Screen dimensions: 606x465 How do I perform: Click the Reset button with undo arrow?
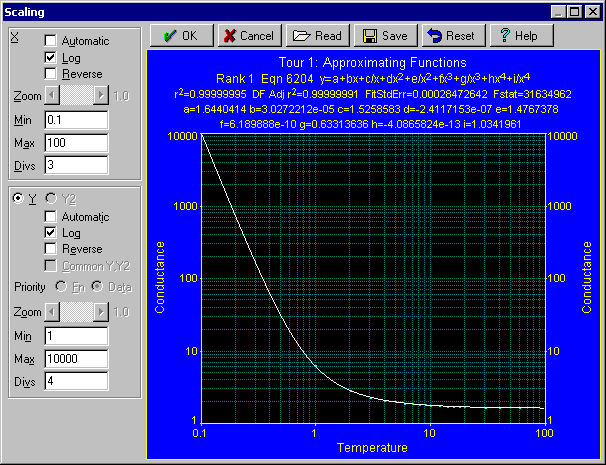click(x=451, y=35)
